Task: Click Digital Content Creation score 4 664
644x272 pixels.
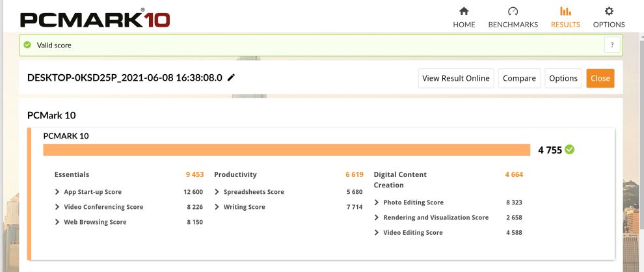Action: [x=514, y=174]
